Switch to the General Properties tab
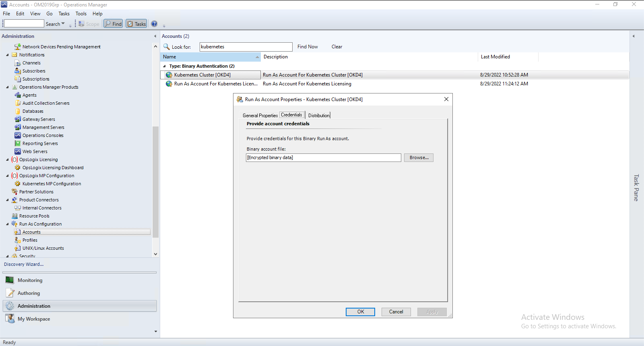The image size is (644, 346). pyautogui.click(x=260, y=116)
